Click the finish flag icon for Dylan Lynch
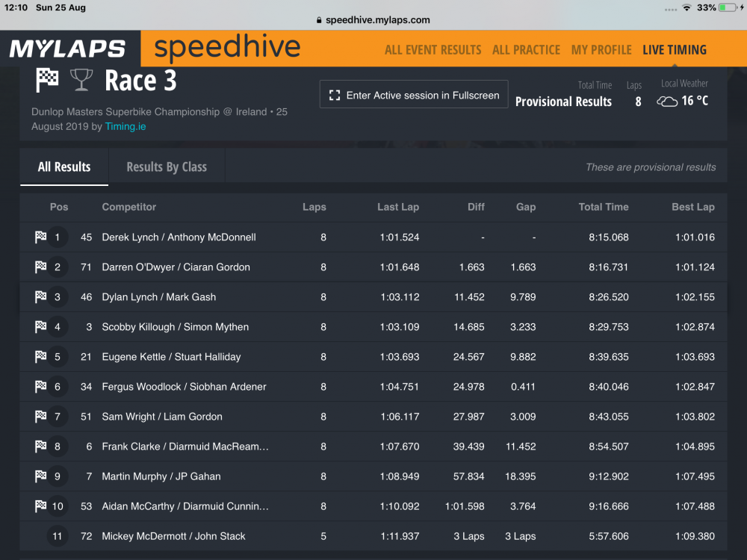Image resolution: width=747 pixels, height=560 pixels. tap(41, 296)
